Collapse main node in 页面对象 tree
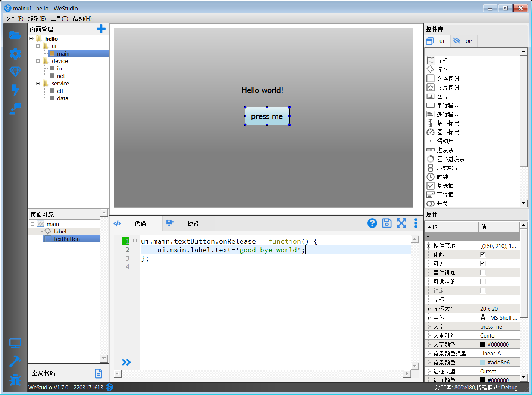 (32, 224)
